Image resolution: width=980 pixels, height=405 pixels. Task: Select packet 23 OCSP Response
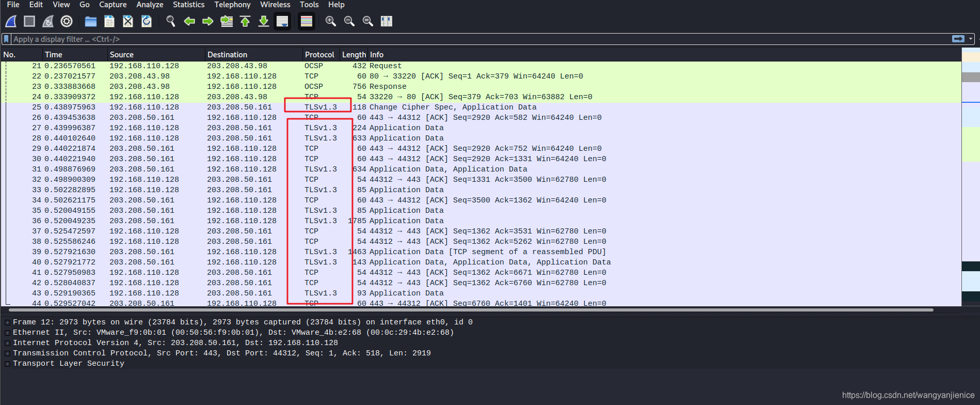tap(481, 87)
